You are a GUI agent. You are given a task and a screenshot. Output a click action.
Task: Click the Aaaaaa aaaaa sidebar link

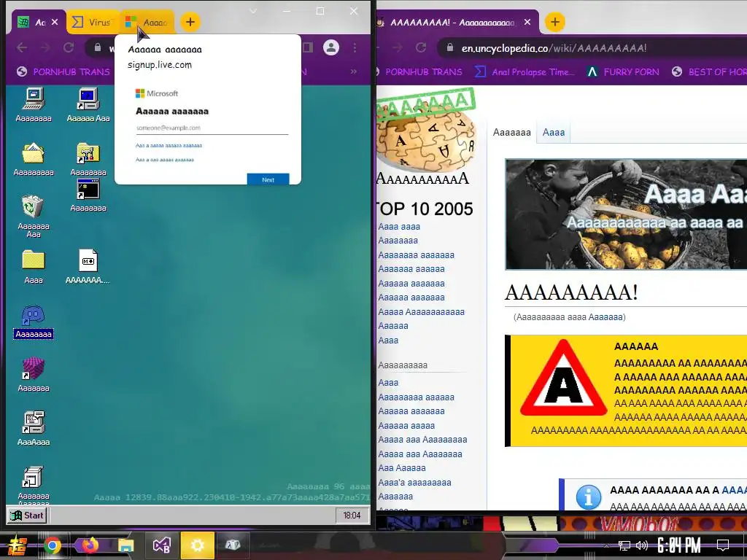tap(406, 426)
